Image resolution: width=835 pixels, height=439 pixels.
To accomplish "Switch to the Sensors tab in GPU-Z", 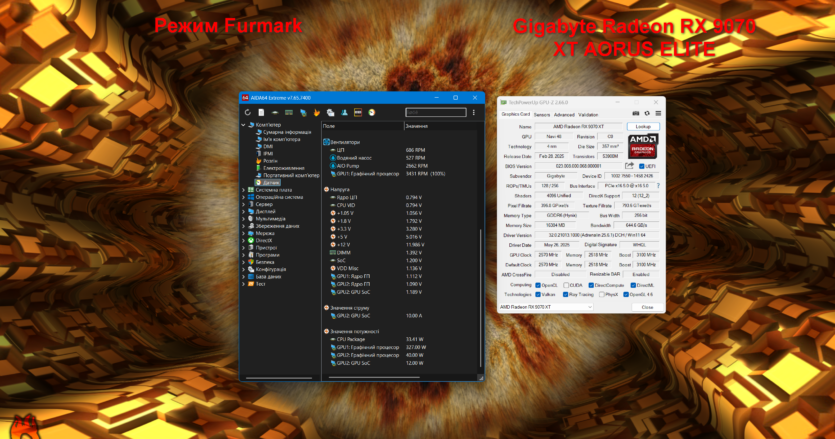I will click(542, 115).
